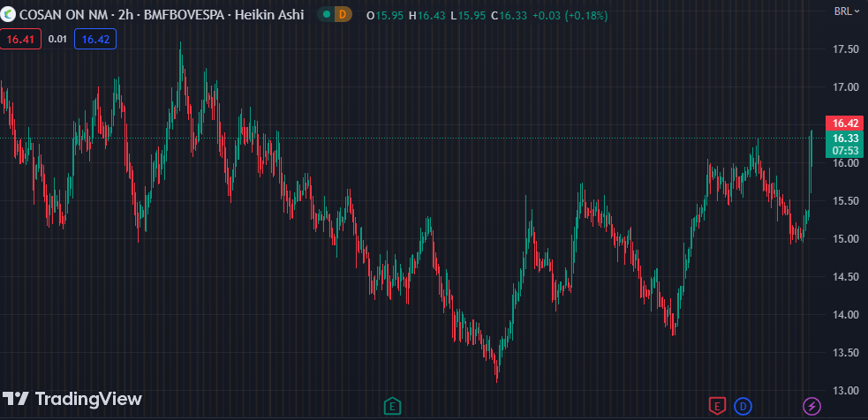Click the 0.01 spread value
The width and height of the screenshot is (868, 420).
point(57,40)
